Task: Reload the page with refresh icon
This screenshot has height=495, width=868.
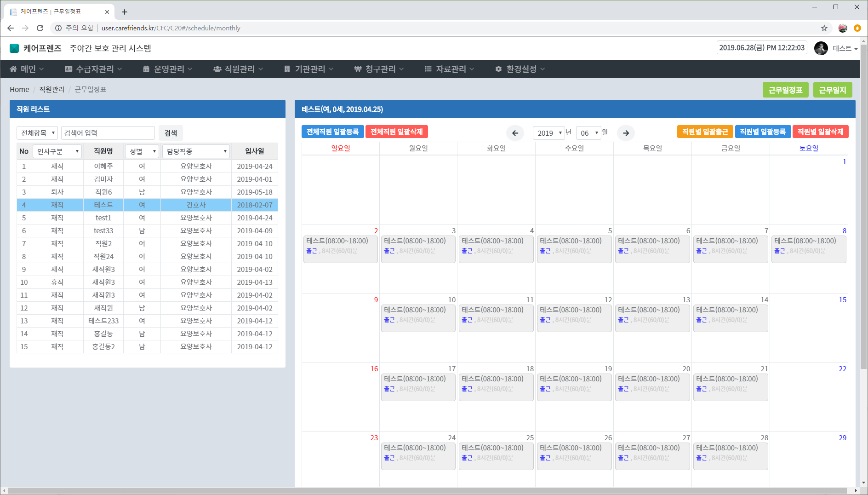Action: [x=40, y=28]
